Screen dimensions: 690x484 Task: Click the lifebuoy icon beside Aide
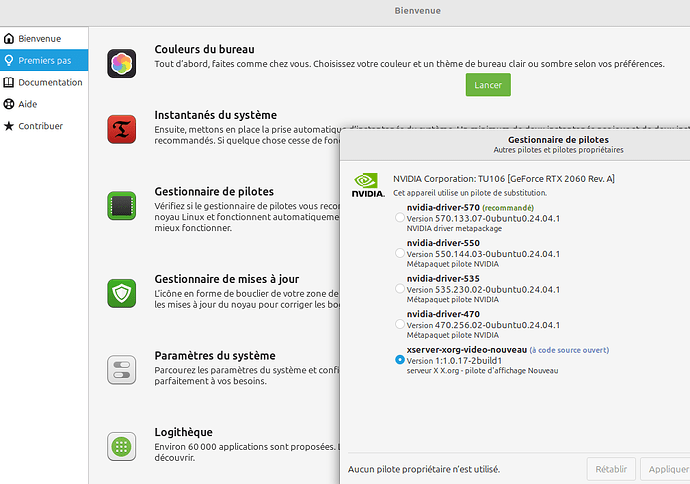(9, 104)
